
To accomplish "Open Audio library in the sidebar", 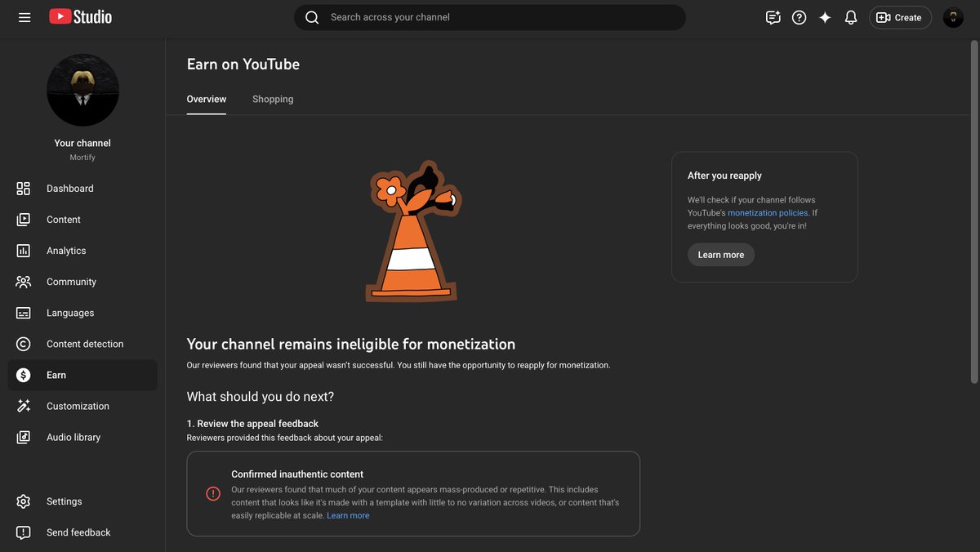I will tap(82, 437).
